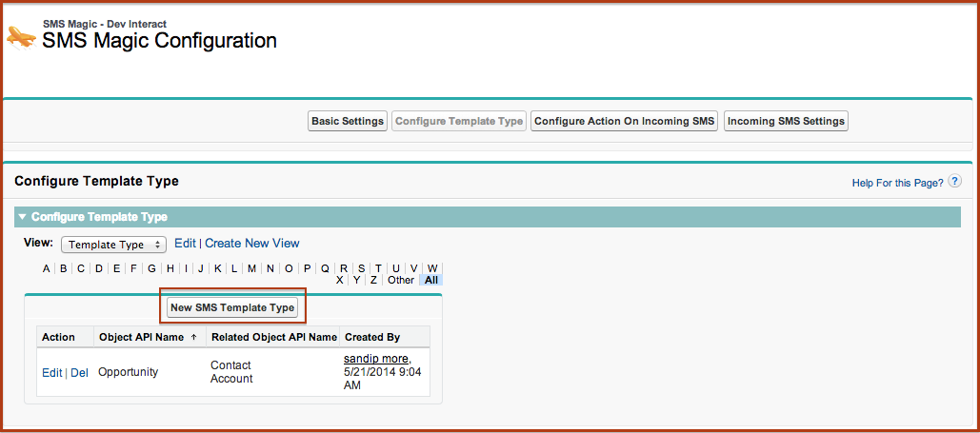This screenshot has height=433, width=980.
Task: Sort by Related Object API Name column
Action: coord(274,338)
